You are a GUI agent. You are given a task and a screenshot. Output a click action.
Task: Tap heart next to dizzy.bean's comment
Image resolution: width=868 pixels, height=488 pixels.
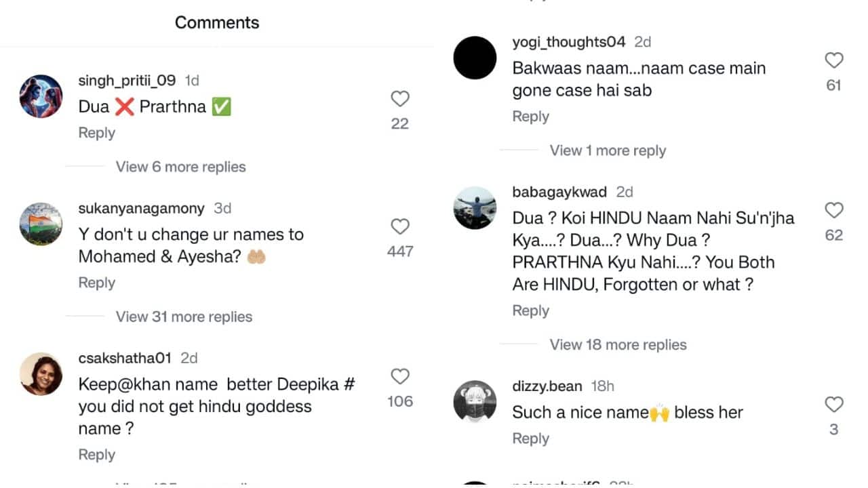[833, 405]
